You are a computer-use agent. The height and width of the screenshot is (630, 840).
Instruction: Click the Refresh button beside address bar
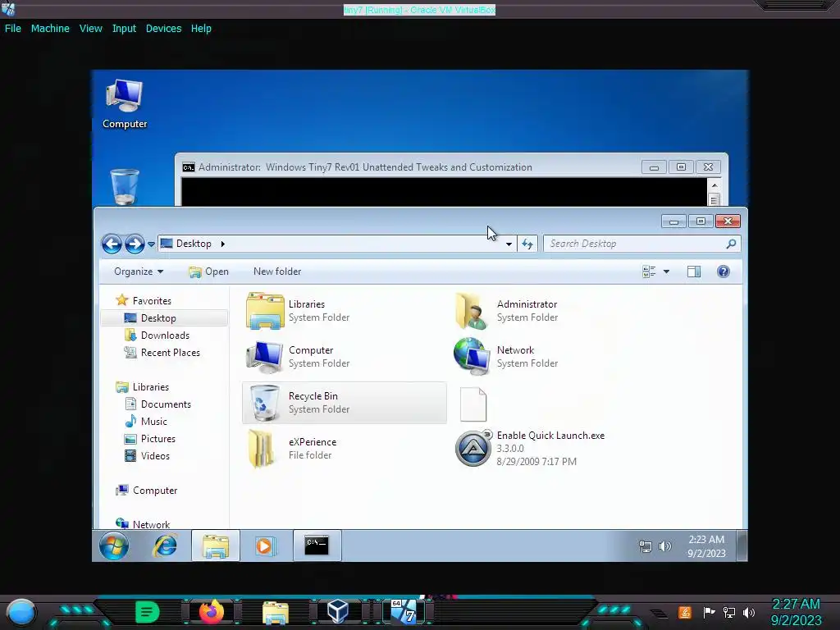(x=527, y=244)
